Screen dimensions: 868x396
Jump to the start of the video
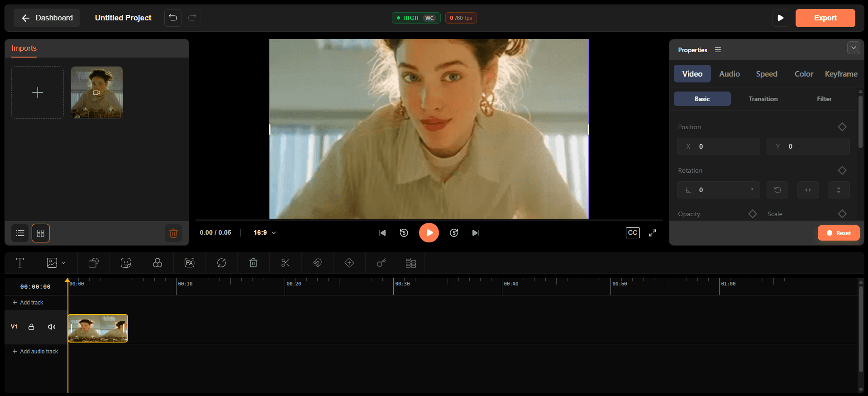382,233
